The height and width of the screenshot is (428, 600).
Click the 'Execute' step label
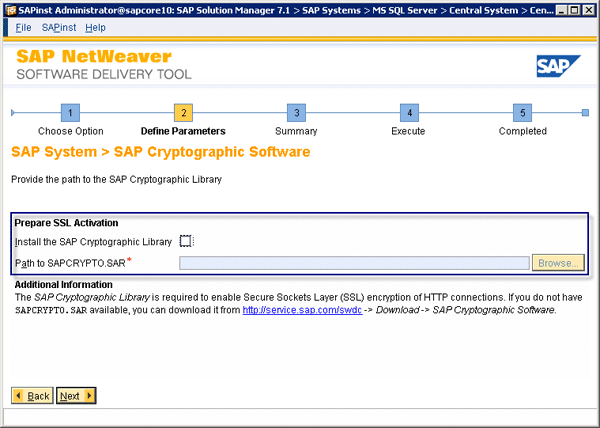(408, 131)
